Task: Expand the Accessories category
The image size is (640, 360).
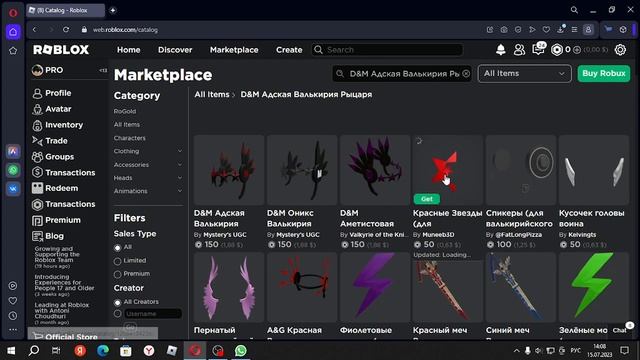Action: click(180, 164)
